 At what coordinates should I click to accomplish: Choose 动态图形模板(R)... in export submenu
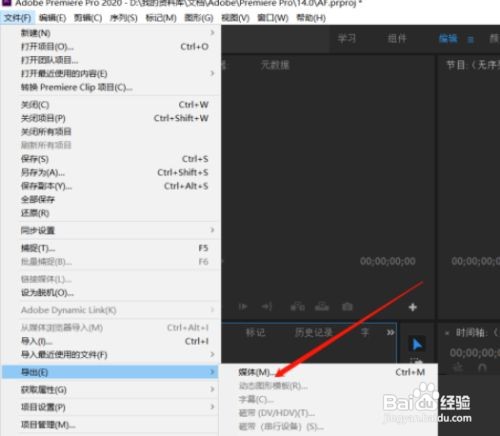[328, 386]
